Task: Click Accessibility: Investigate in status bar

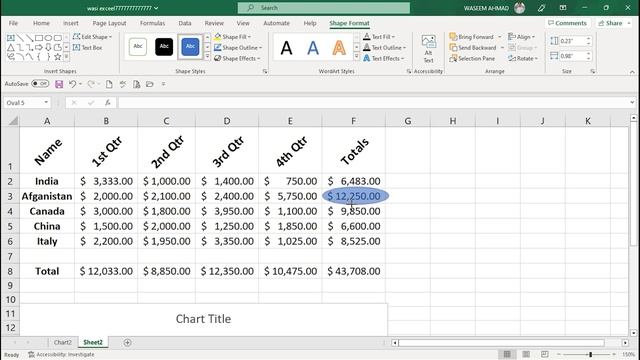Action: click(x=61, y=355)
